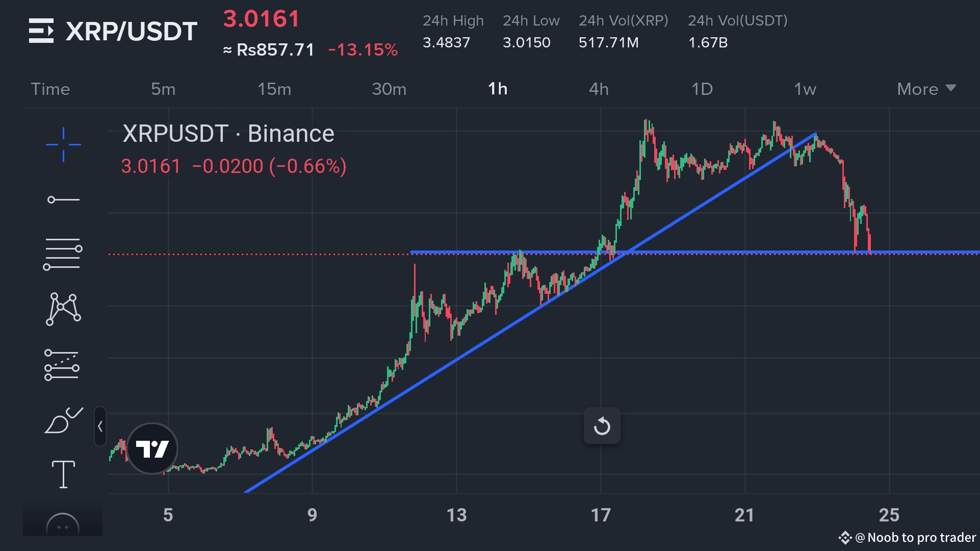Open the Fibonacci retracement tool
Image resolution: width=980 pixels, height=551 pixels.
pos(63,254)
